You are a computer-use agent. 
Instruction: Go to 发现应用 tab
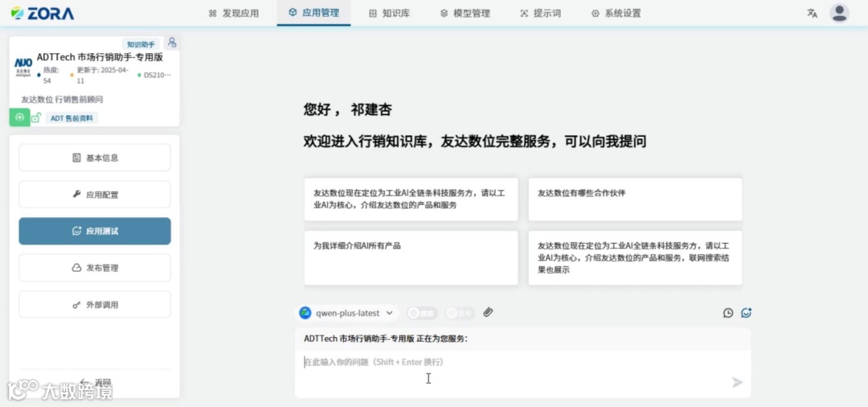coord(234,14)
